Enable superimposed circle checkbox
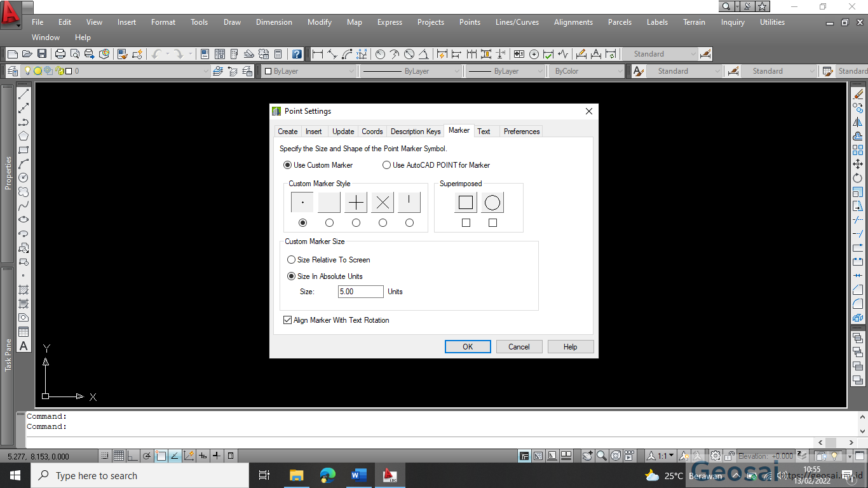 coord(492,223)
